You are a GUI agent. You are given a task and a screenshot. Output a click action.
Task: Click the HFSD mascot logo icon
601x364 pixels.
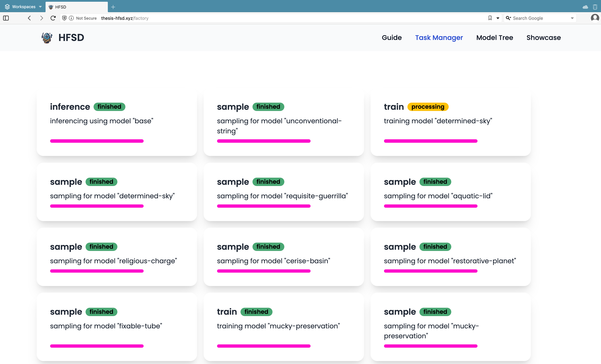click(x=47, y=38)
